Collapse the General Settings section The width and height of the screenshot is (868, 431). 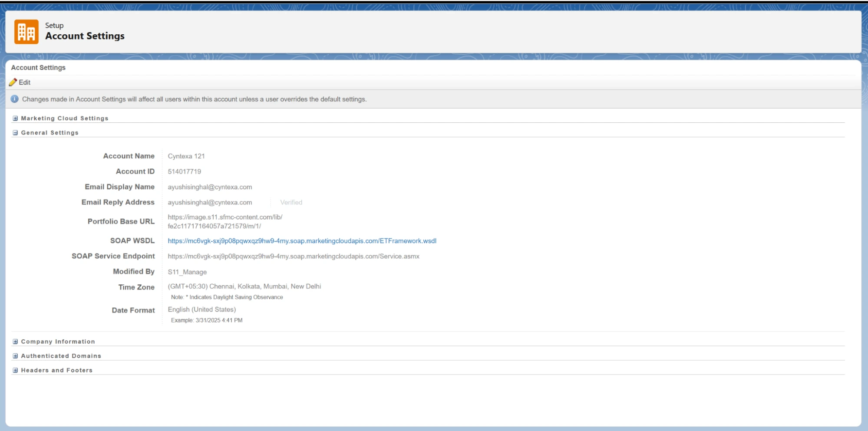click(15, 133)
